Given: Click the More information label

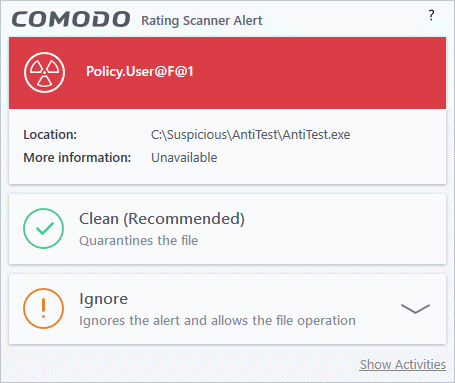Looking at the screenshot, I should click(x=77, y=157).
